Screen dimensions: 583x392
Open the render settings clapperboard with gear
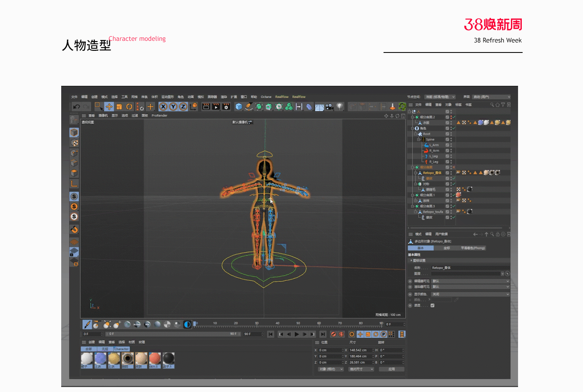(x=226, y=107)
